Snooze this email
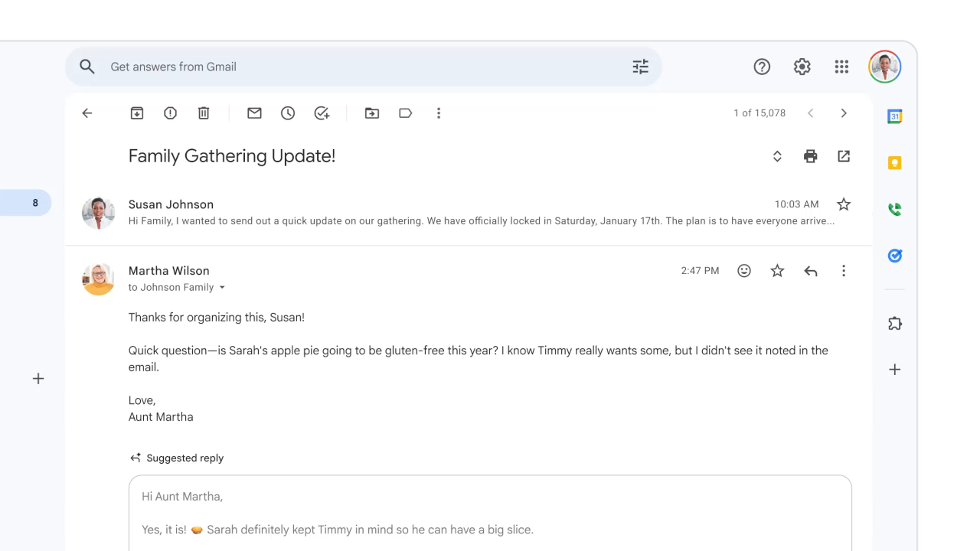The image size is (980, 551). (288, 112)
